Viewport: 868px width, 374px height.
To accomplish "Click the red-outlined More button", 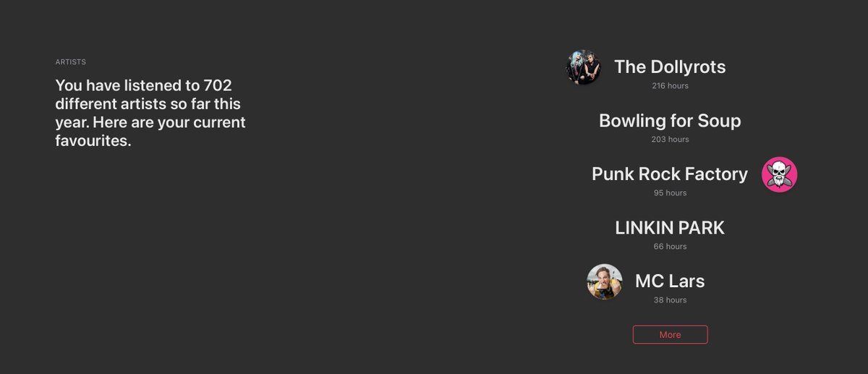I will [670, 335].
